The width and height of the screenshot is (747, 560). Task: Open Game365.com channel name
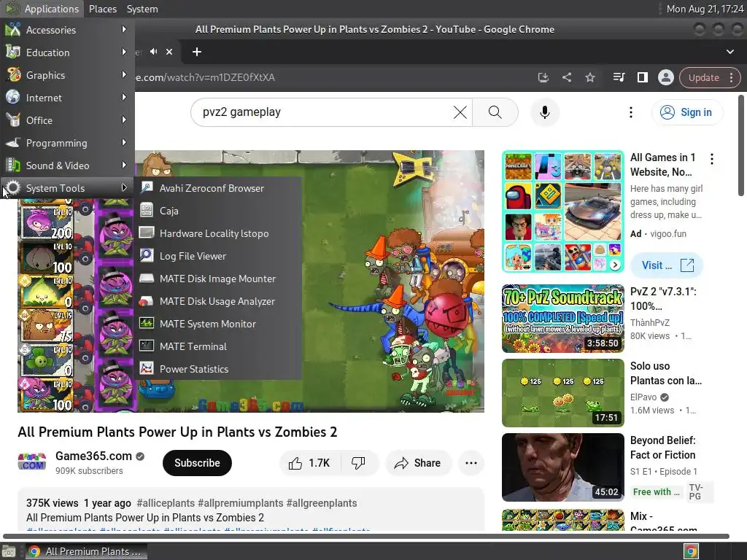[x=93, y=456]
